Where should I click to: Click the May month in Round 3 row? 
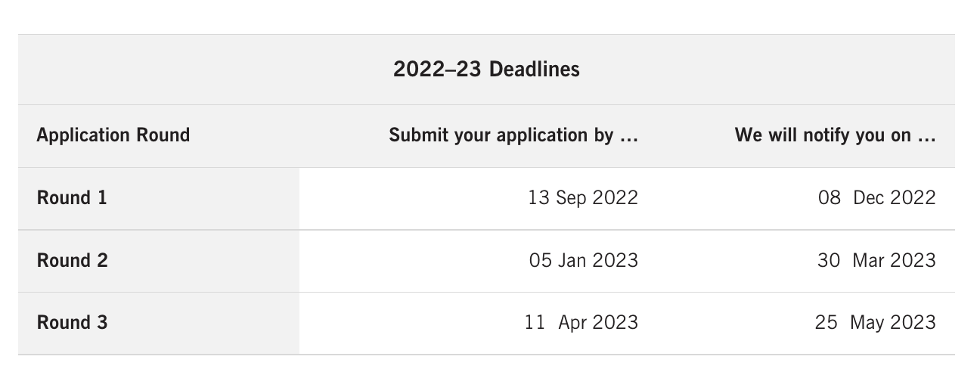(x=867, y=323)
